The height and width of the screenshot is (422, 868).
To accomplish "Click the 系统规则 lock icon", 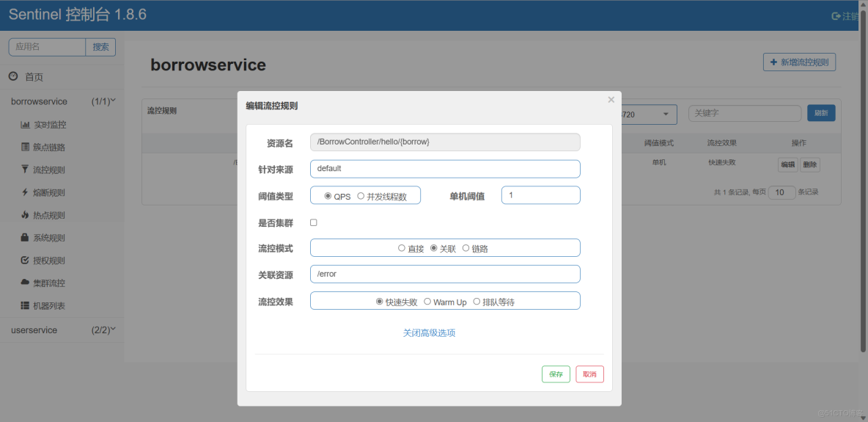I will pyautogui.click(x=25, y=237).
